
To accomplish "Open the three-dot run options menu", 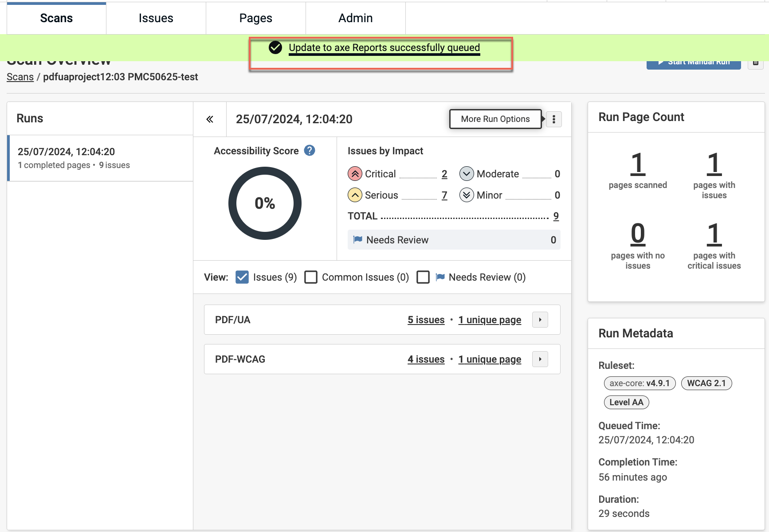I will click(553, 119).
